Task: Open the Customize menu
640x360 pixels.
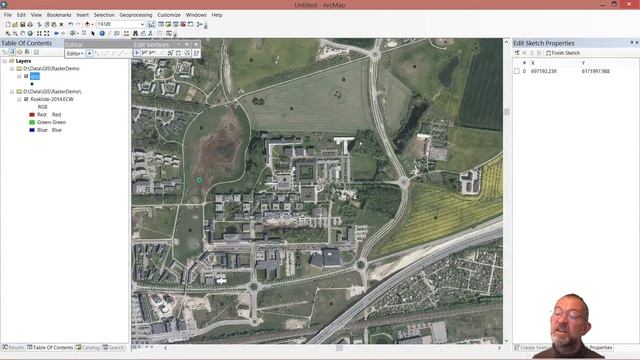Action: coord(169,15)
